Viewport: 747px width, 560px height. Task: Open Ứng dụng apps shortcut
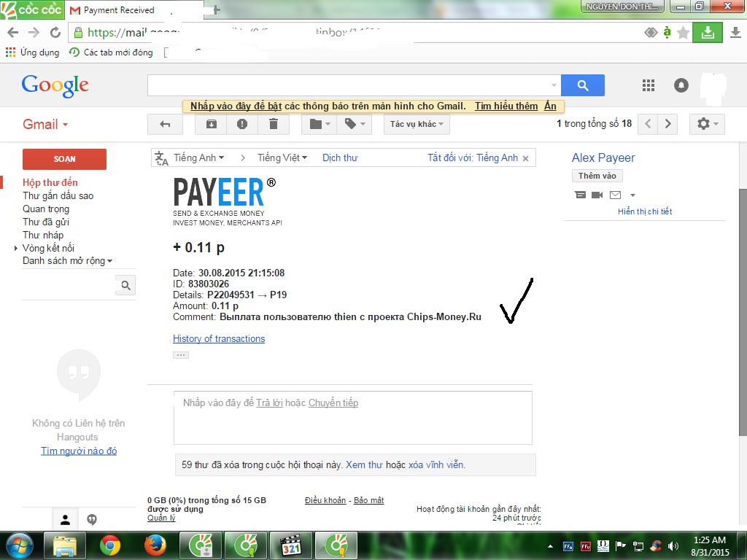coord(32,52)
